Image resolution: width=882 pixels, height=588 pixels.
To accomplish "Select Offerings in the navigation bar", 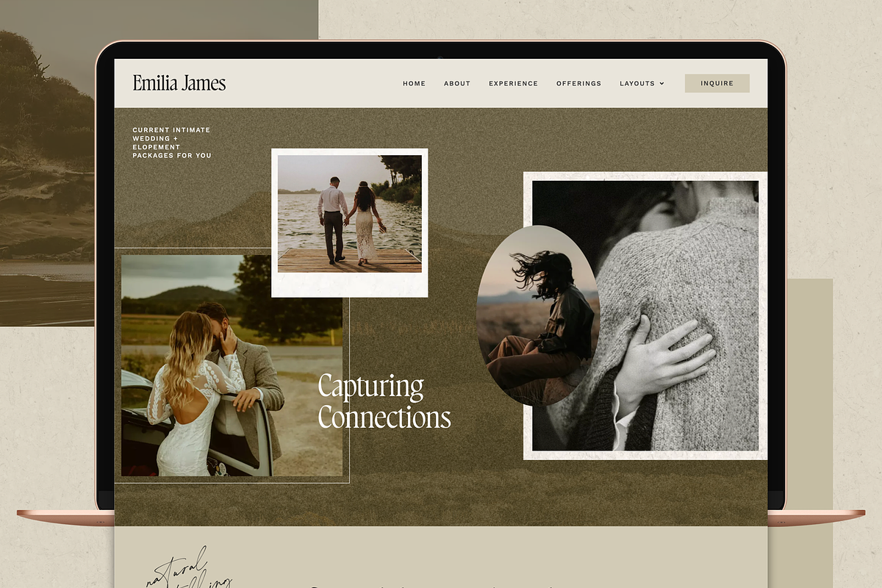I will click(578, 84).
